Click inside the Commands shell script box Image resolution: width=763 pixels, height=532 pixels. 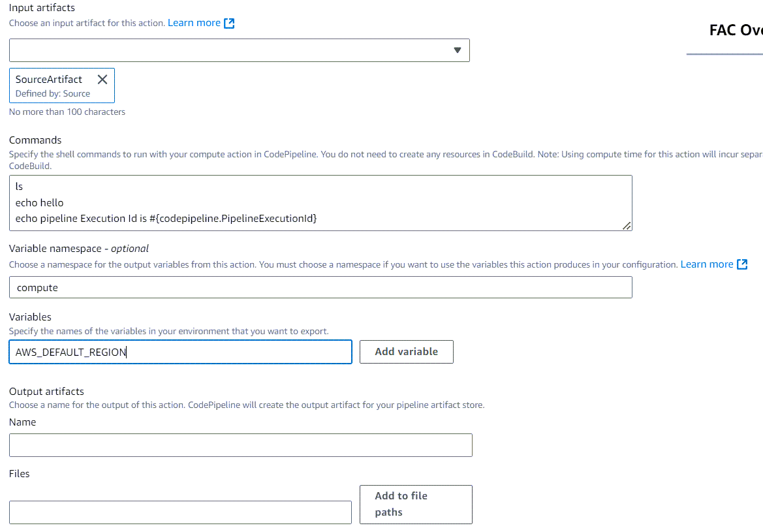click(x=320, y=202)
